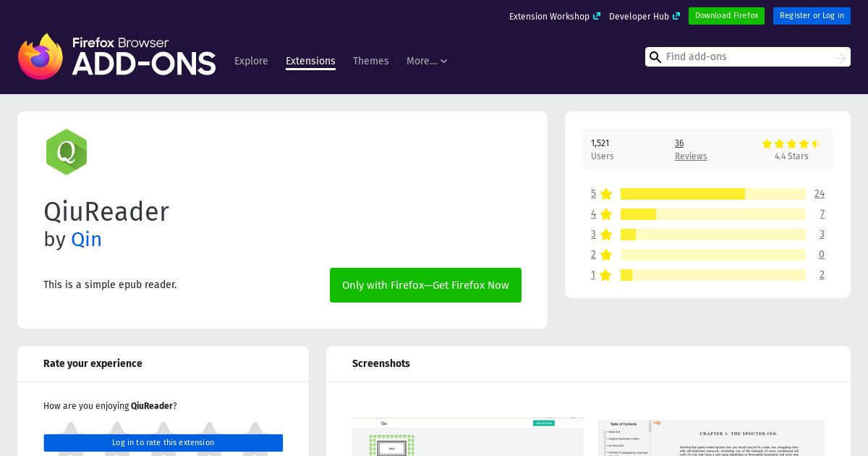Click Log in to rate this extension

pyautogui.click(x=163, y=443)
